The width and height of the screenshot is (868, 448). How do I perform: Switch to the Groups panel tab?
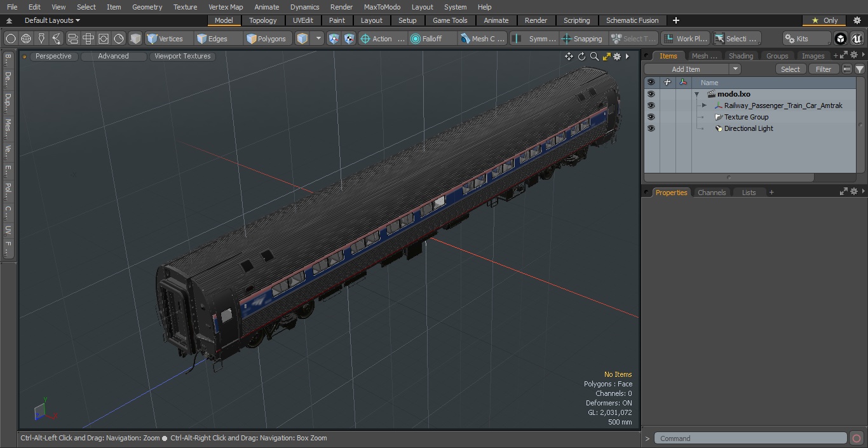click(x=776, y=56)
